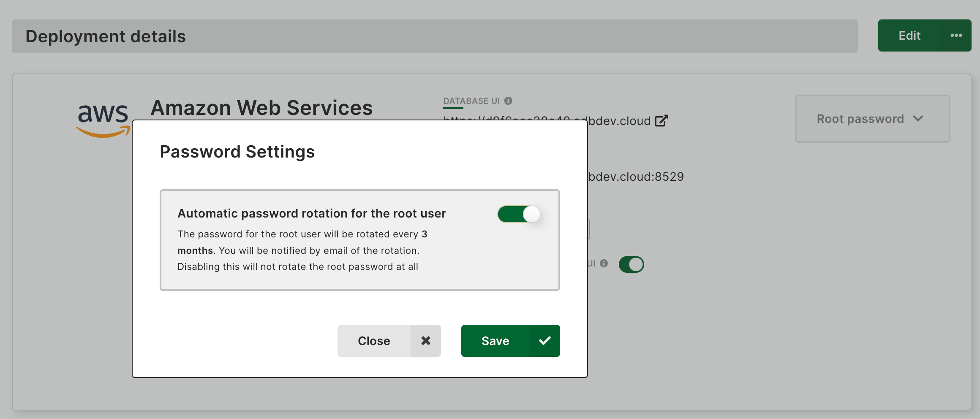Image resolution: width=980 pixels, height=419 pixels.
Task: Click the Save button
Action: pos(510,341)
